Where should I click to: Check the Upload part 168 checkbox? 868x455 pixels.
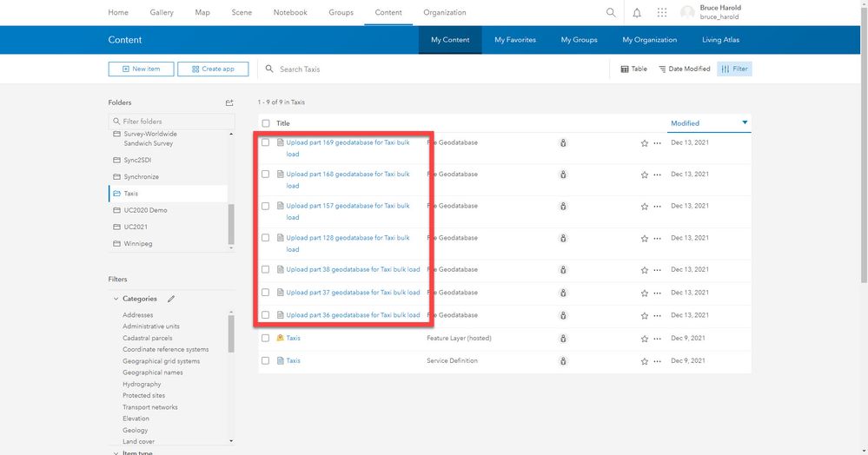pyautogui.click(x=266, y=174)
